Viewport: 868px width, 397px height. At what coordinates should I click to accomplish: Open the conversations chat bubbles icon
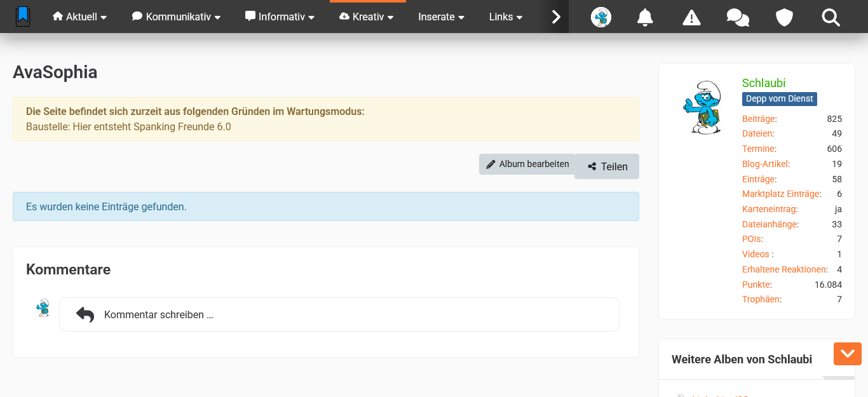click(x=738, y=17)
